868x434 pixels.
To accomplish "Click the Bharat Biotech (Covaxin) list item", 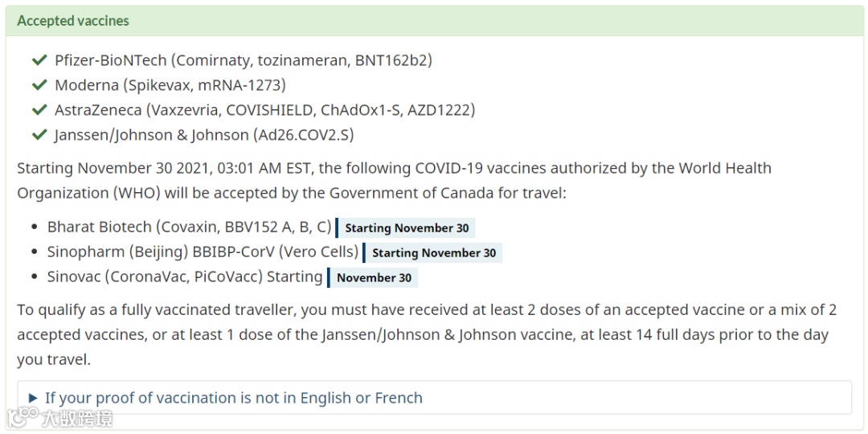I will pos(190,227).
